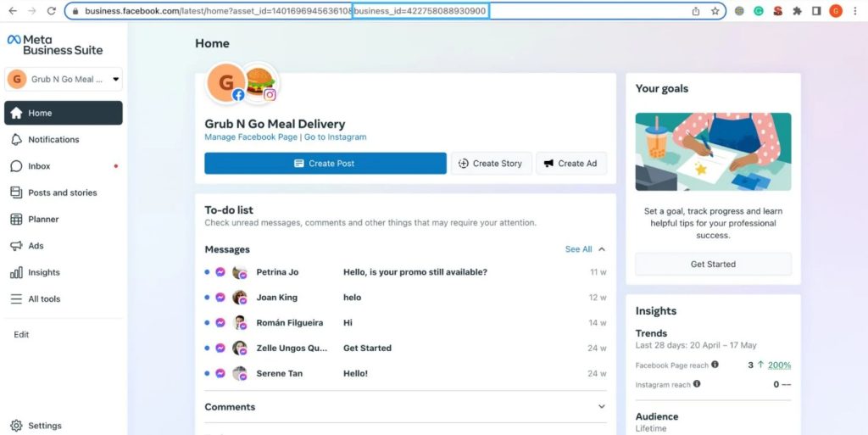The image size is (868, 435).
Task: Click Messenger icon in Joan King row
Action: coord(220,297)
